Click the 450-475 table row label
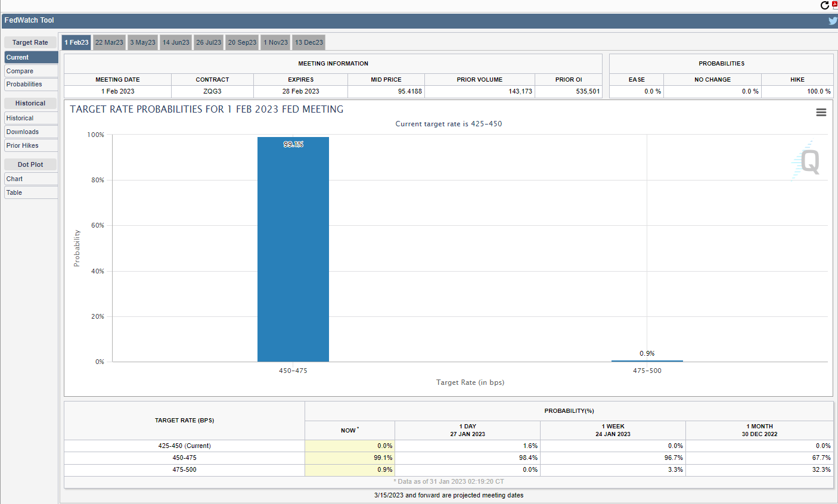838x504 pixels. [184, 458]
